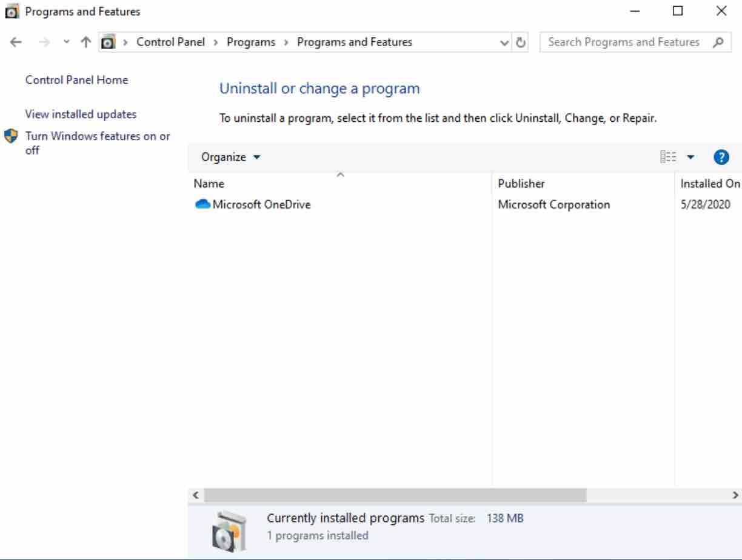Screen dimensions: 742x560
Task: Click the change view icon
Action: [x=668, y=157]
